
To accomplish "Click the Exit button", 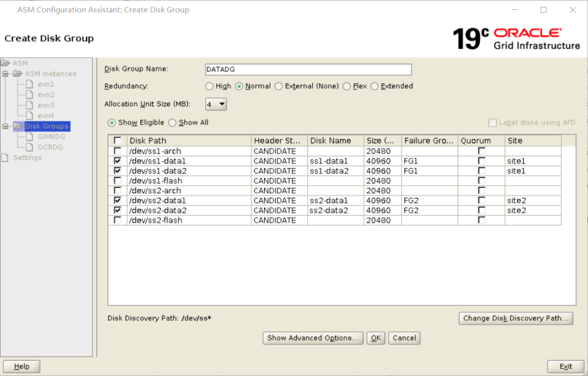I will [x=566, y=366].
